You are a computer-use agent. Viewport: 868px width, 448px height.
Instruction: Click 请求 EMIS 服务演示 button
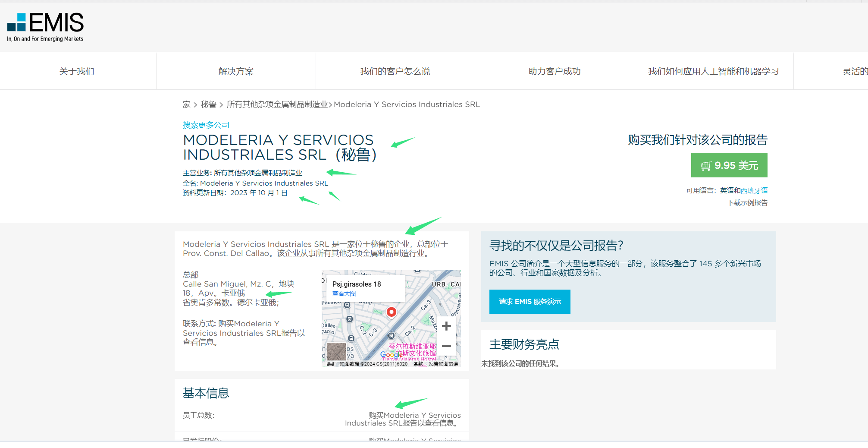click(530, 302)
